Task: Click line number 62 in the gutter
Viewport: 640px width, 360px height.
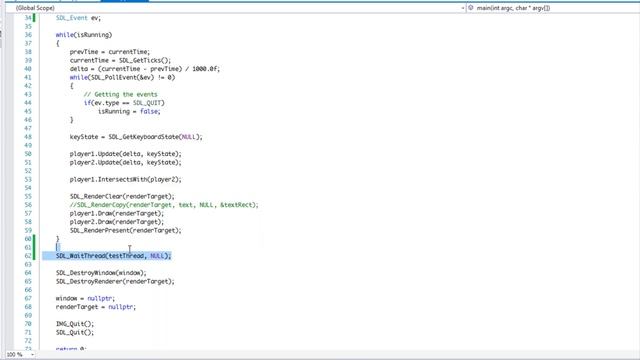Action: point(28,256)
